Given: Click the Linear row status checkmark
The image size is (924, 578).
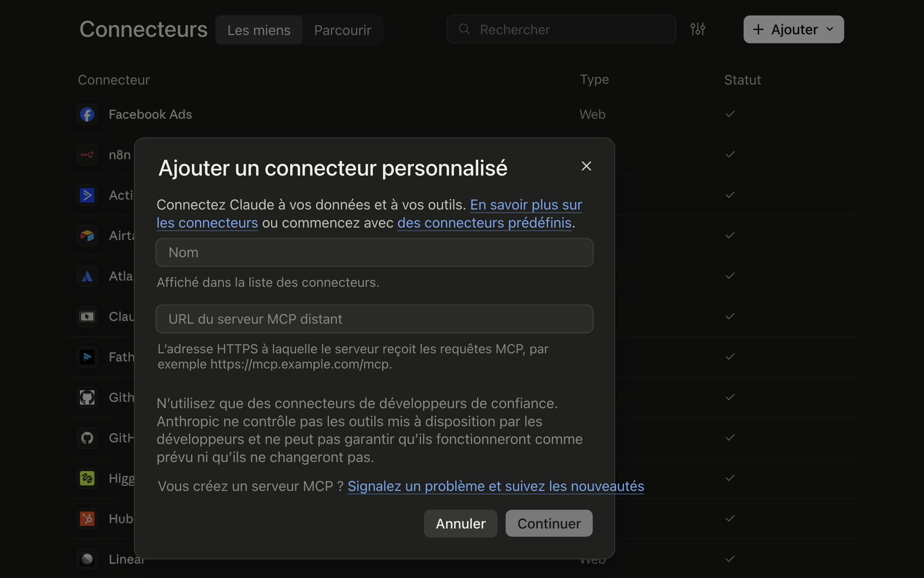Looking at the screenshot, I should (x=730, y=559).
